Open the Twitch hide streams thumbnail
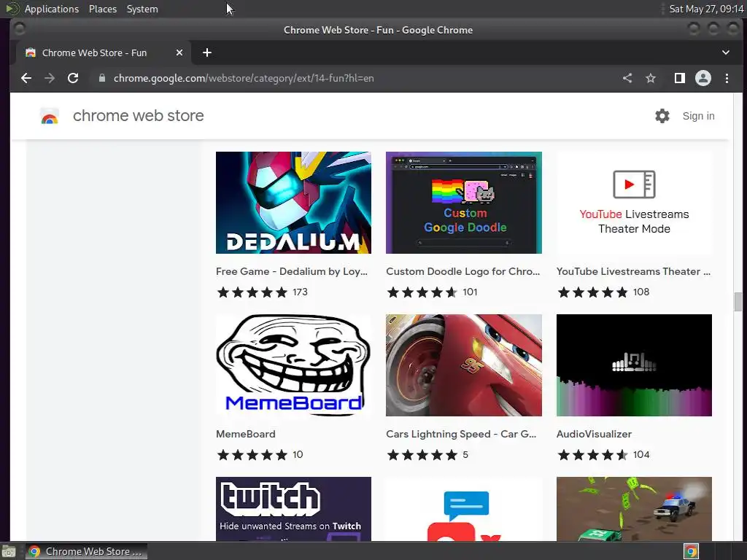Screen dimensions: 747x560 click(x=293, y=508)
